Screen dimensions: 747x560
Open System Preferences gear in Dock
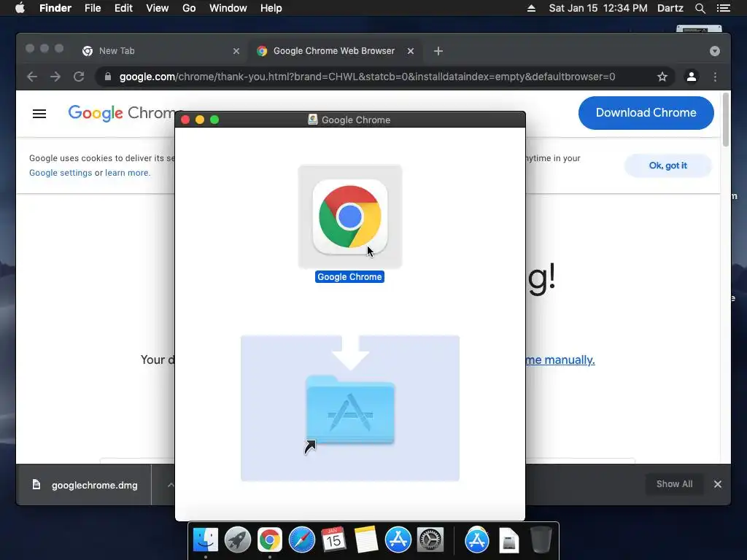coord(430,540)
